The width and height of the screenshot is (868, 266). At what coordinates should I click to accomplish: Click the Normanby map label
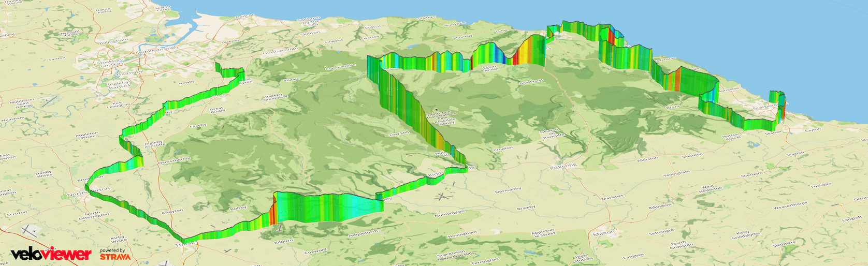click(508, 190)
